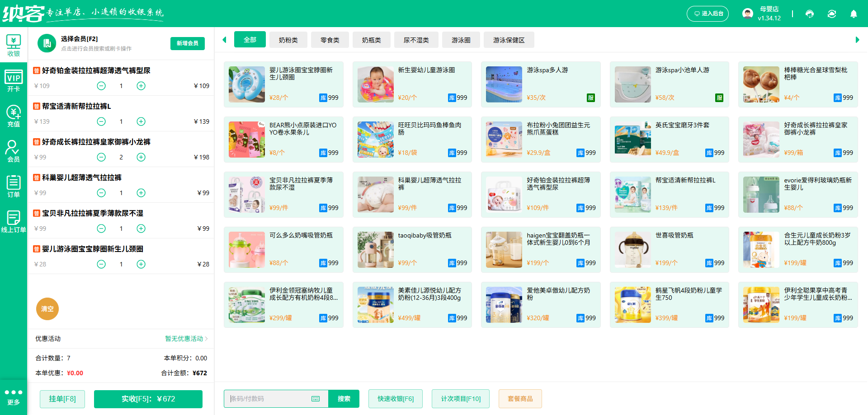The height and width of the screenshot is (415, 868).
Task: Open the on-screen keyboard icon in barcode field
Action: pos(315,399)
